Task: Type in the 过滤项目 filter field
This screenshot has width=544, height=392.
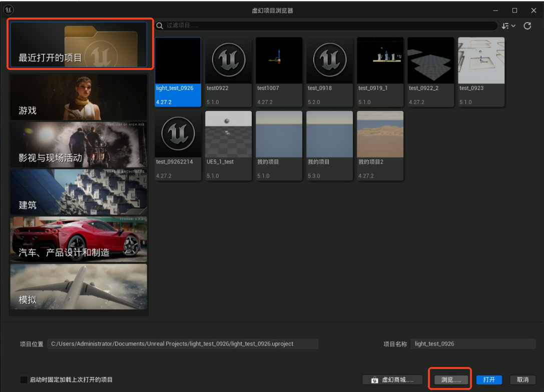Action: [x=325, y=25]
